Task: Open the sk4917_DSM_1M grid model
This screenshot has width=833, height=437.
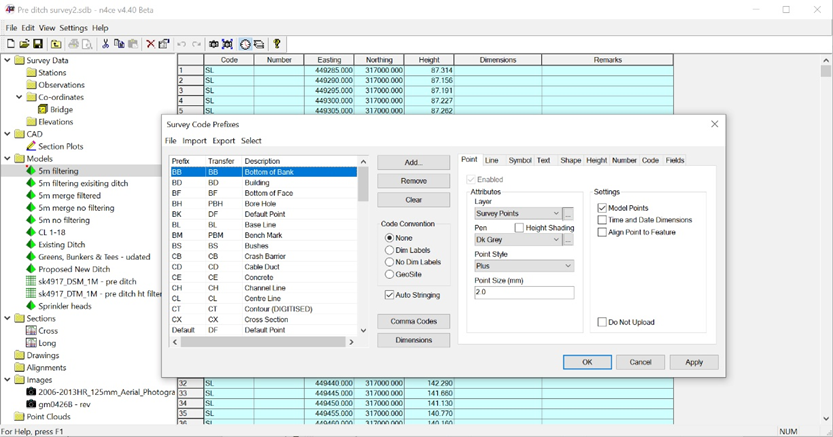Action: [87, 281]
